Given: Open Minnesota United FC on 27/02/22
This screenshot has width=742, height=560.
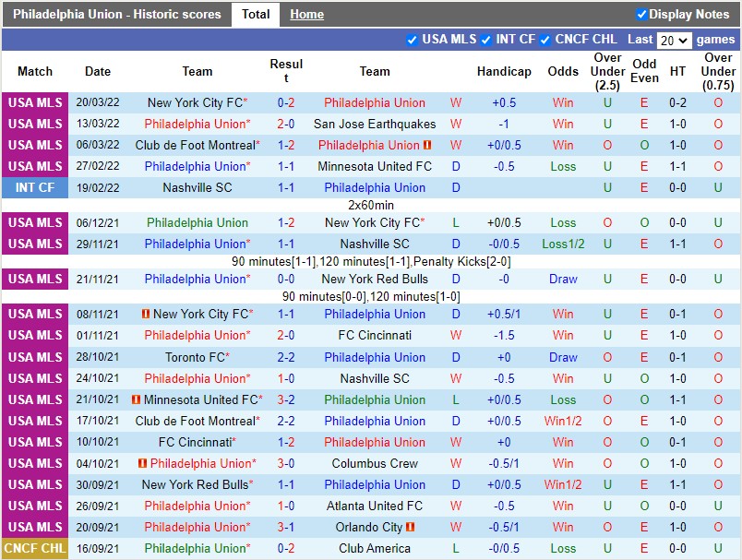Looking at the screenshot, I should coord(375,166).
